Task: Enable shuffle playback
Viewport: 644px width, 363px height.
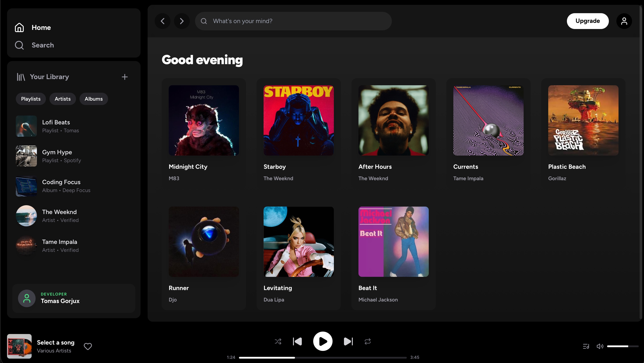Action: [x=278, y=341]
